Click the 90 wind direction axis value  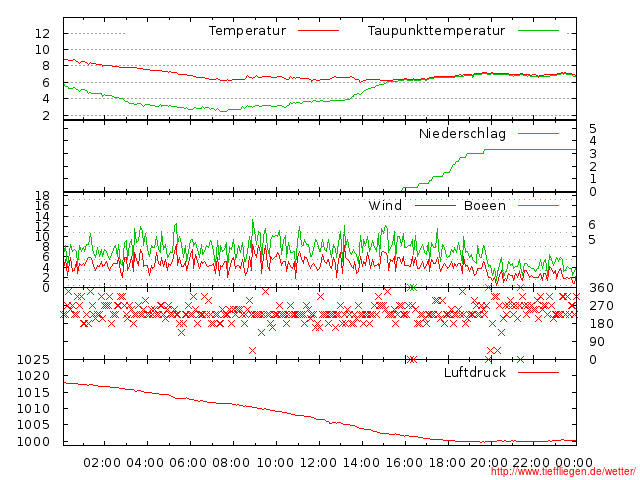pos(596,342)
